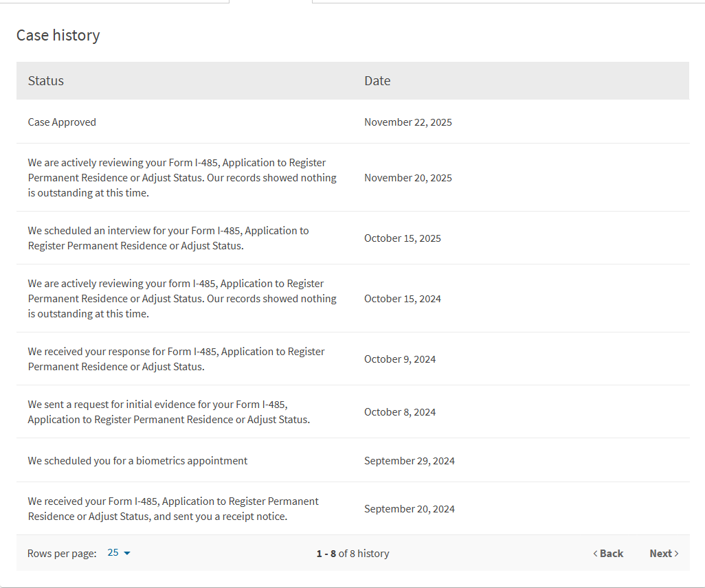
Task: Click the September 29, 2024 date
Action: (x=410, y=461)
